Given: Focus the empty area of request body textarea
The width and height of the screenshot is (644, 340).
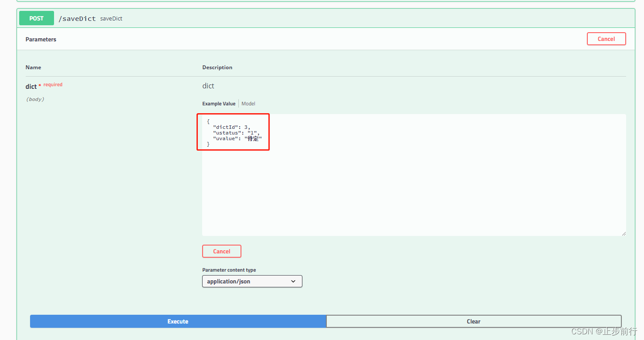Looking at the screenshot, I should 414,192.
